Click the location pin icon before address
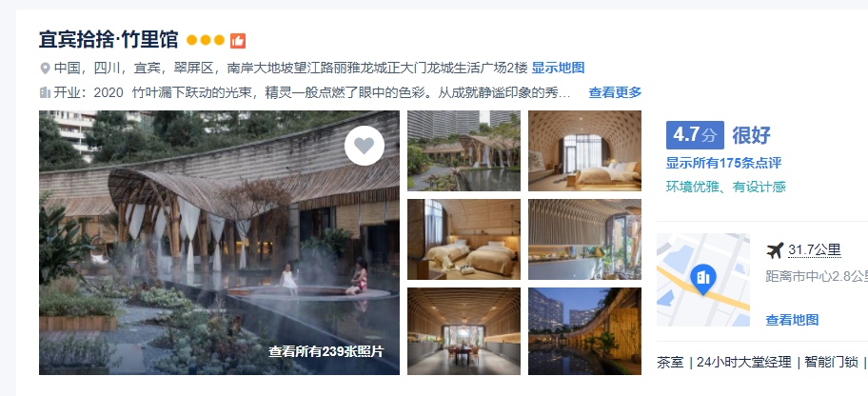The image size is (868, 396). pyautogui.click(x=46, y=69)
